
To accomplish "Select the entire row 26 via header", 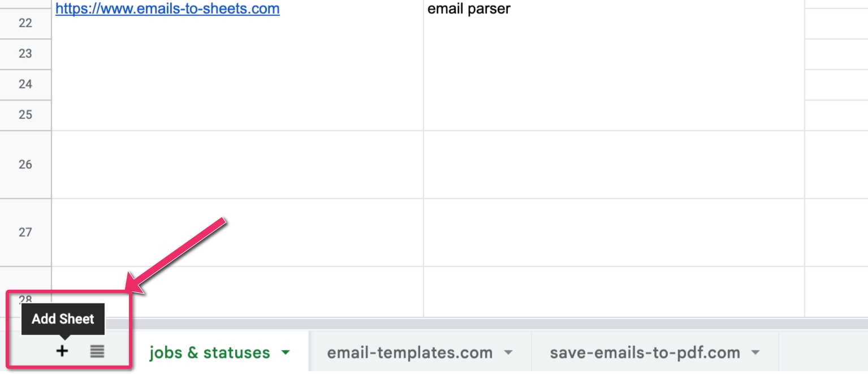I will tap(25, 165).
